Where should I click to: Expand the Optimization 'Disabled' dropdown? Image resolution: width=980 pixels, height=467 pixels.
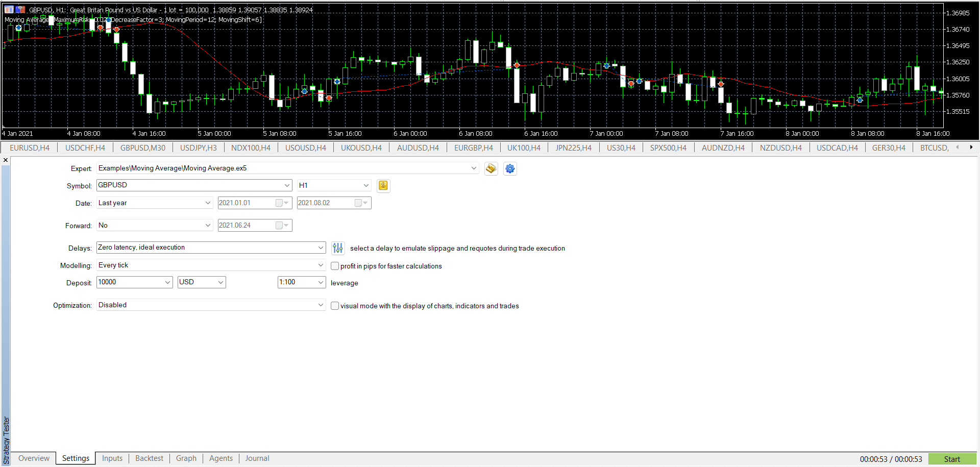321,305
